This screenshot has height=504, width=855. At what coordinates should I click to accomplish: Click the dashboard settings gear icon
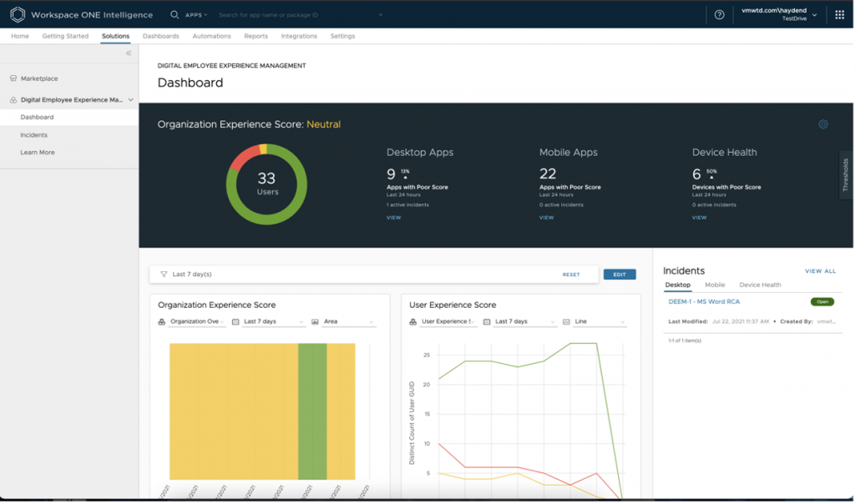[822, 124]
